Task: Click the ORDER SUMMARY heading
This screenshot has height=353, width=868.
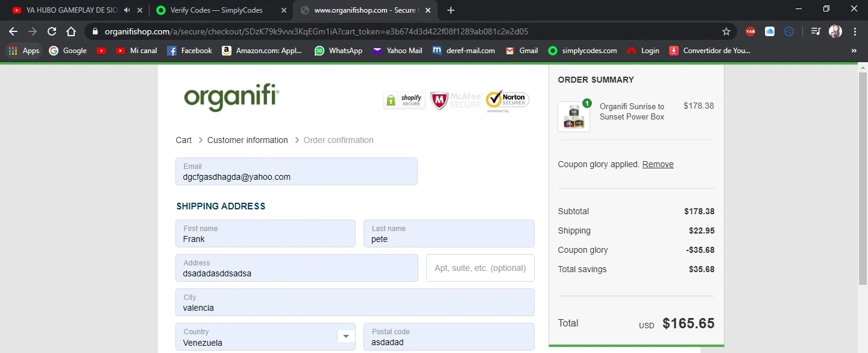Action: (596, 80)
